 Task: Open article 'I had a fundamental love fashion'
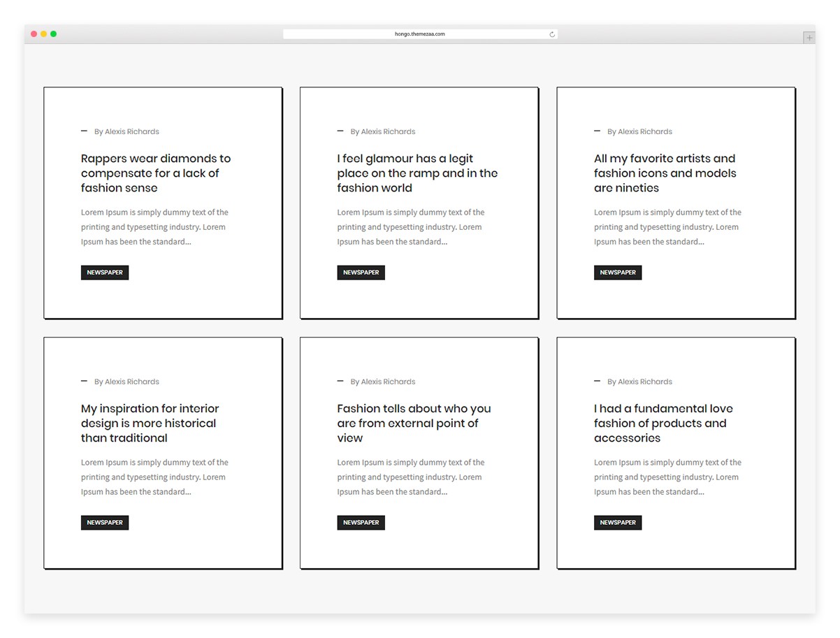pos(663,423)
